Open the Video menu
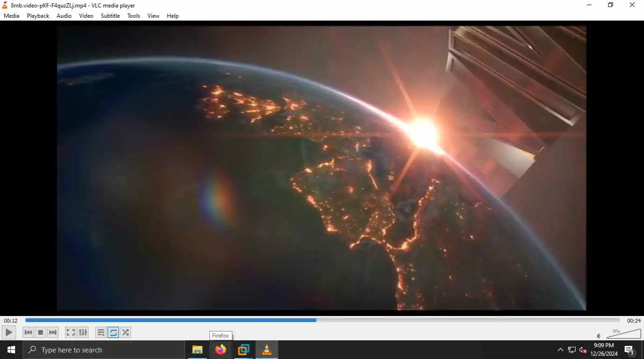 (x=86, y=16)
